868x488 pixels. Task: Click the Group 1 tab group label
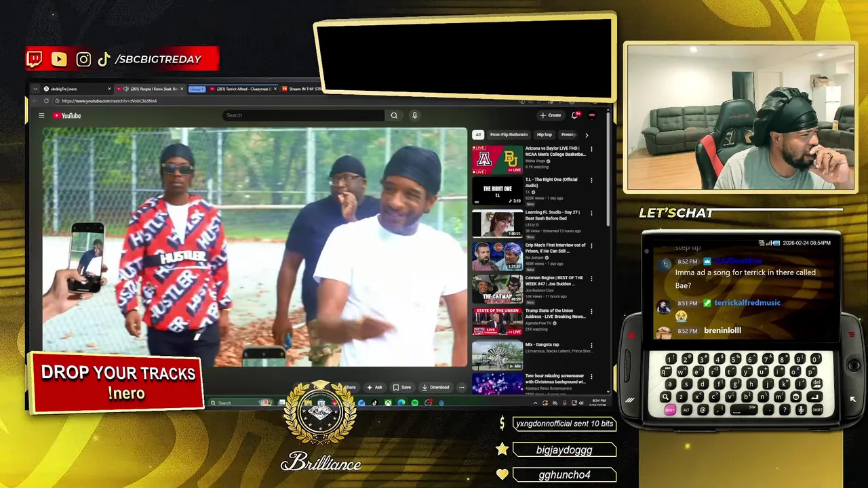click(x=197, y=89)
